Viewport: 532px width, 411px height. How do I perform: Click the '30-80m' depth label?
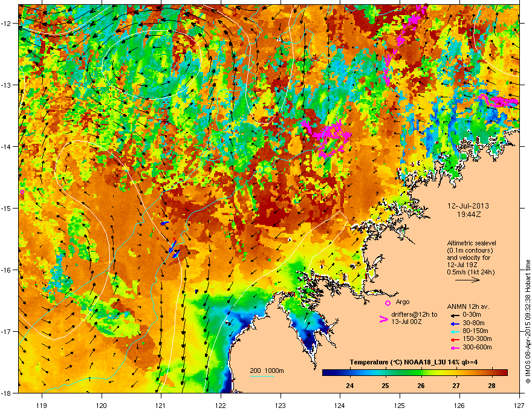[473, 323]
